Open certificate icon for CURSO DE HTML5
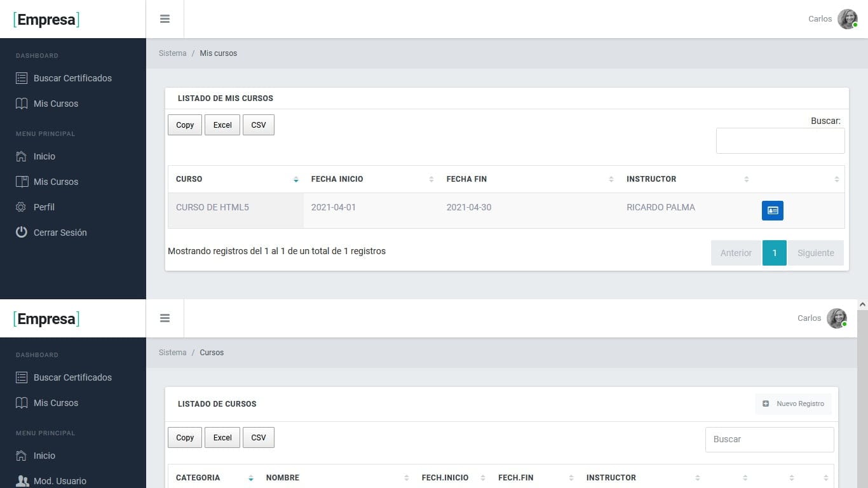868x488 pixels. (772, 210)
